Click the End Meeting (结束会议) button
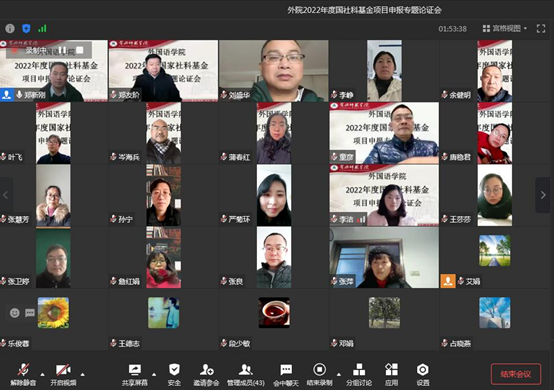 click(x=516, y=374)
